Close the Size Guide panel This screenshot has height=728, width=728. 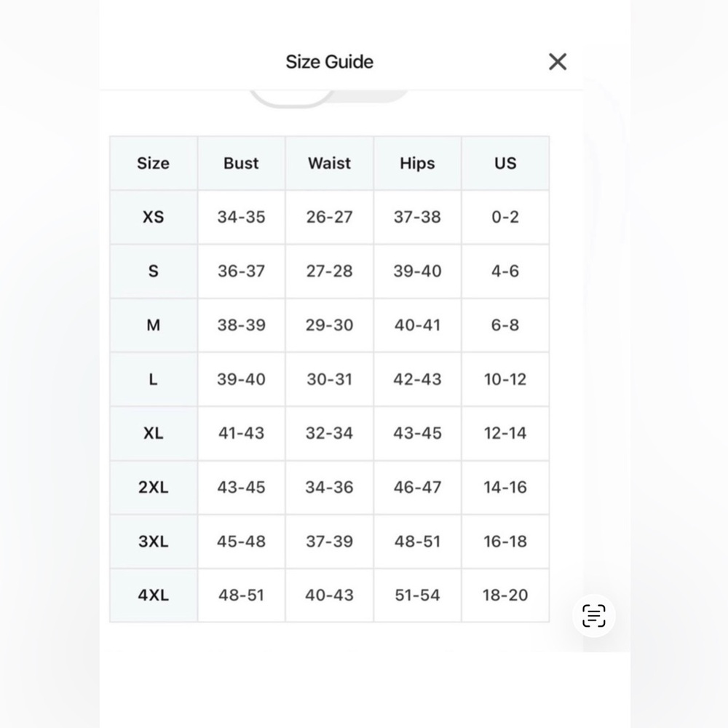557,62
